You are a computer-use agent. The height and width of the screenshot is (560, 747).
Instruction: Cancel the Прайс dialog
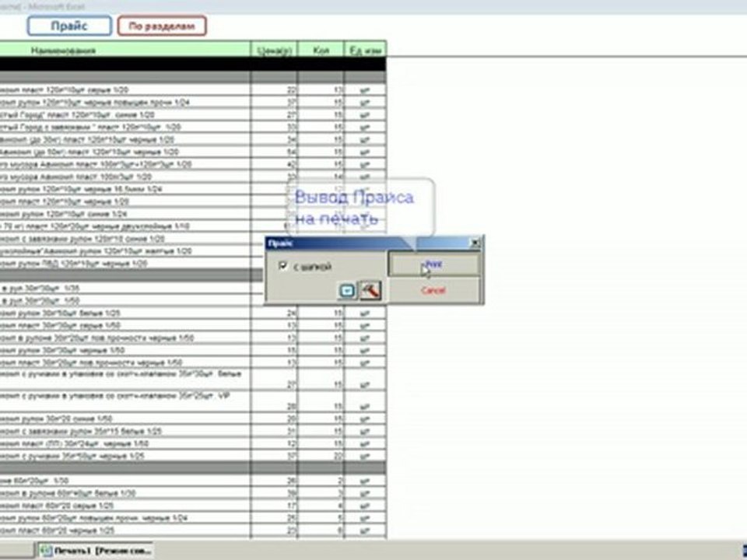[x=434, y=290]
